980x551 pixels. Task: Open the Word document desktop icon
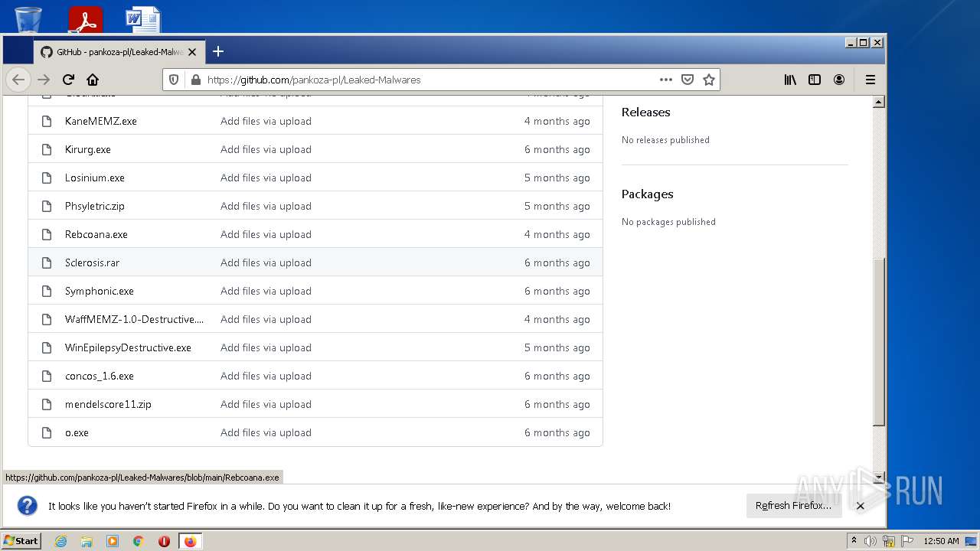click(x=143, y=18)
